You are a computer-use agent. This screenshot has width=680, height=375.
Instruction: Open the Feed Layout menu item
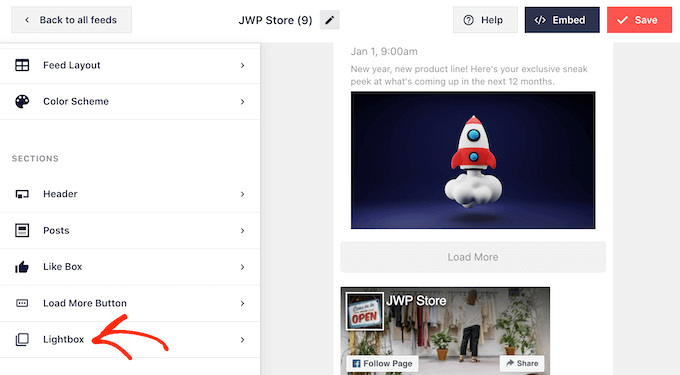point(130,65)
